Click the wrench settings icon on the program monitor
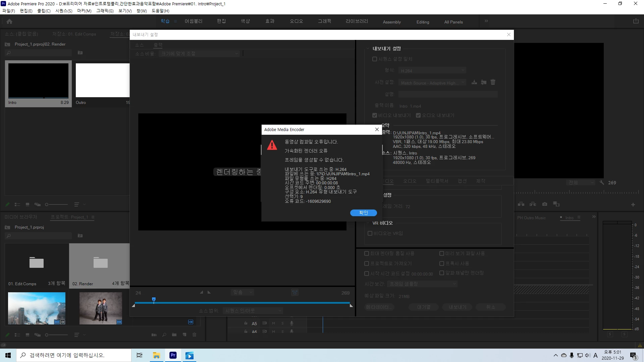Image resolution: width=644 pixels, height=362 pixels. (x=602, y=183)
